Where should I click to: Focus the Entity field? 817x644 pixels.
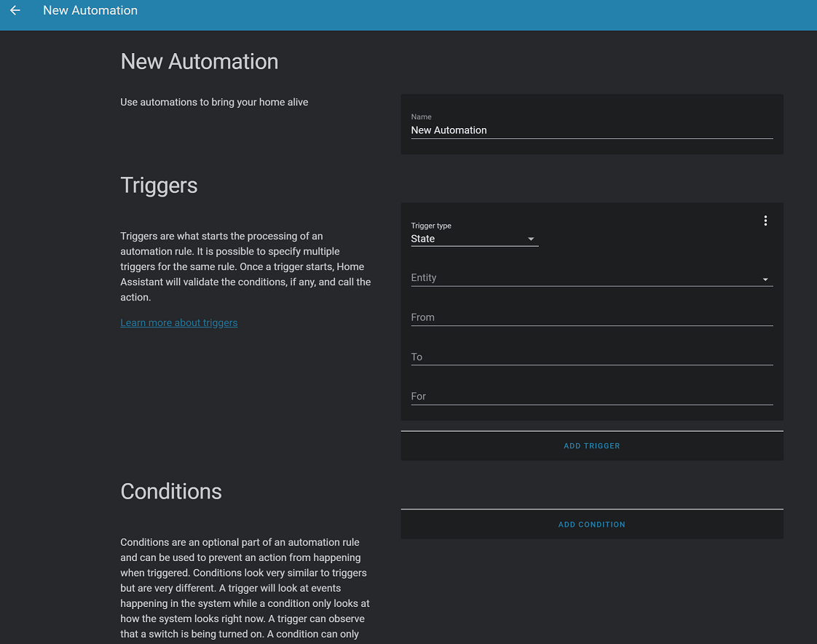click(583, 278)
